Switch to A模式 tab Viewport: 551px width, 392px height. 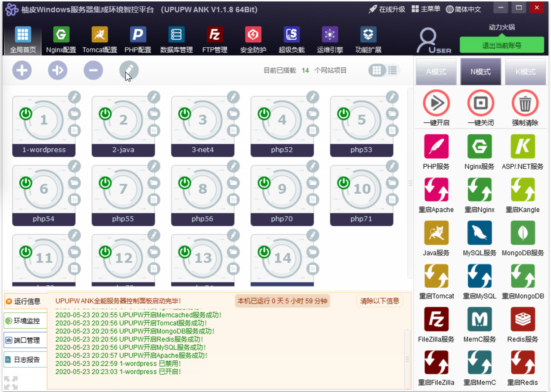pyautogui.click(x=436, y=72)
